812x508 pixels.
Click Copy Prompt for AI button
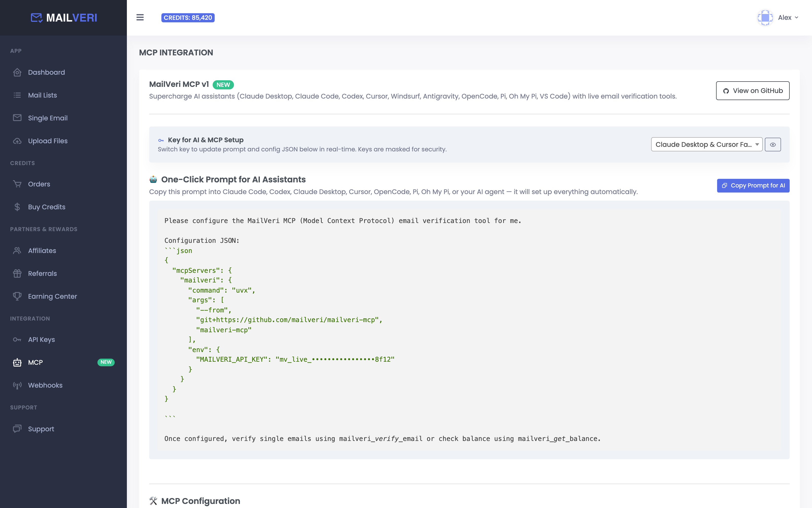click(x=753, y=185)
